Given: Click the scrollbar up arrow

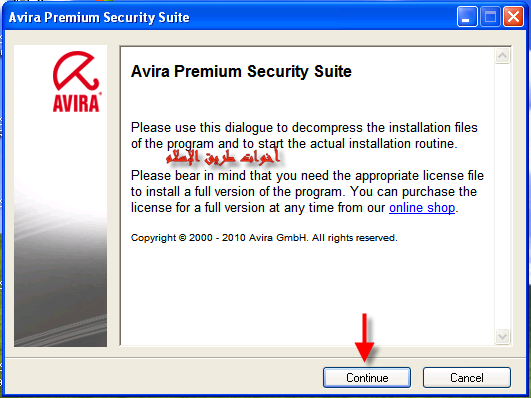Looking at the screenshot, I should 502,56.
